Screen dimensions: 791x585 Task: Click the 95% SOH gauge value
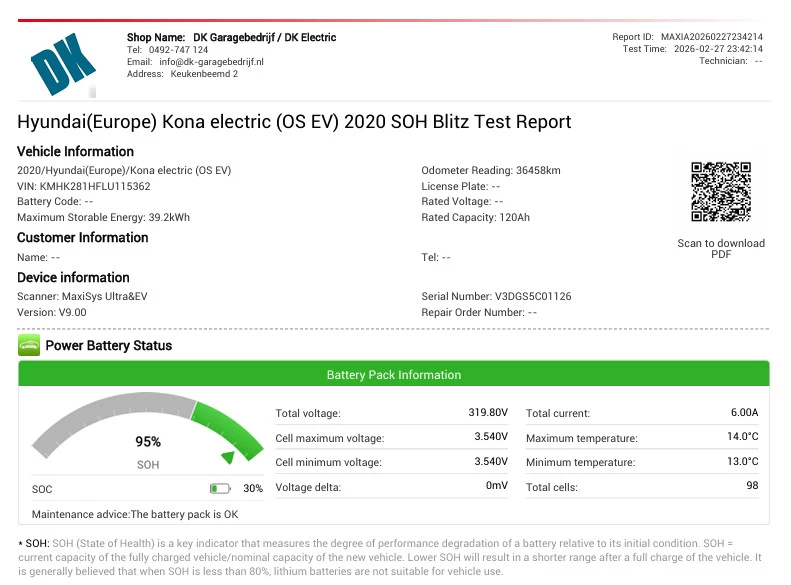tap(148, 442)
